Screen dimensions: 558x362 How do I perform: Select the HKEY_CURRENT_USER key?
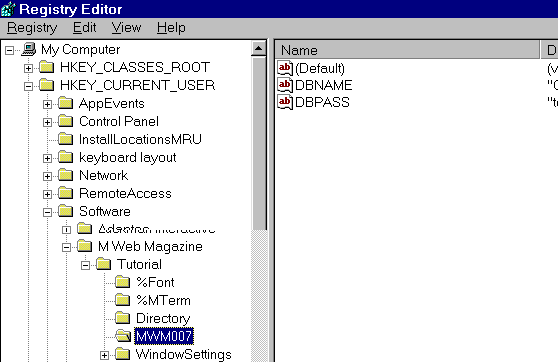[137, 85]
